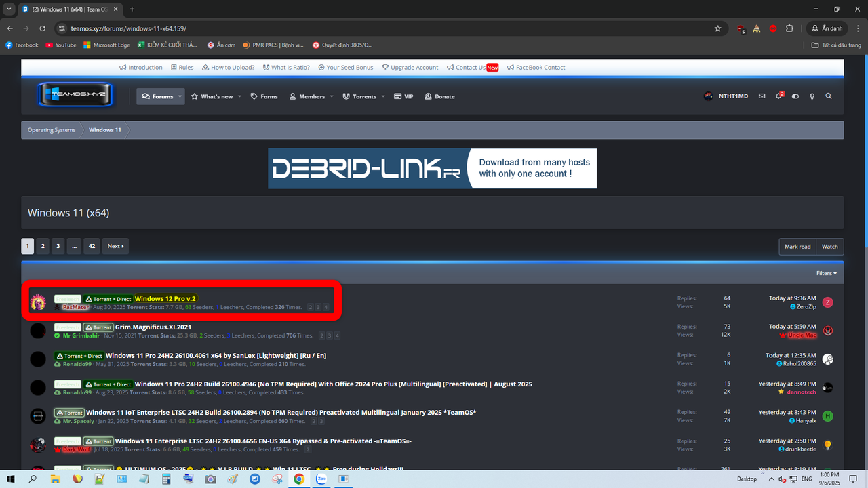Click the red shield extension icon
868x488 pixels.
[741, 28]
